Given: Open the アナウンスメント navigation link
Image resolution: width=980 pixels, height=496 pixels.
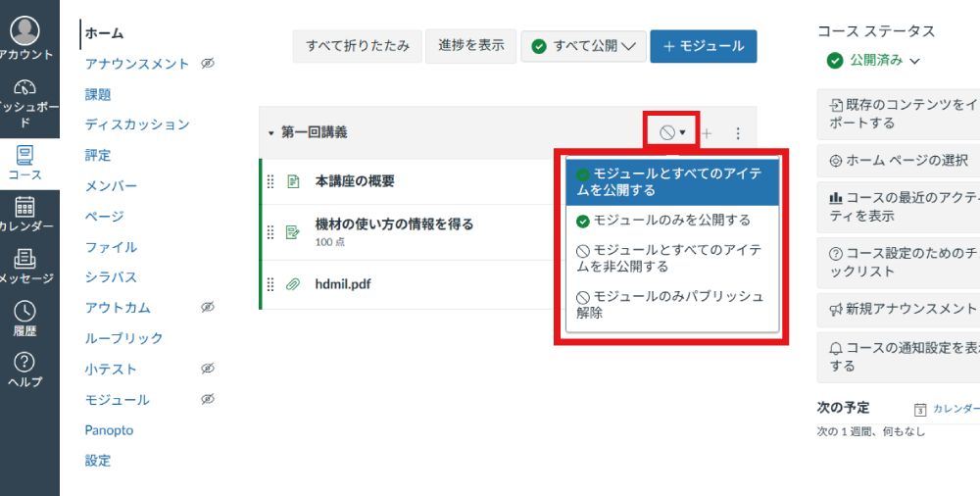Looking at the screenshot, I should pos(137,64).
